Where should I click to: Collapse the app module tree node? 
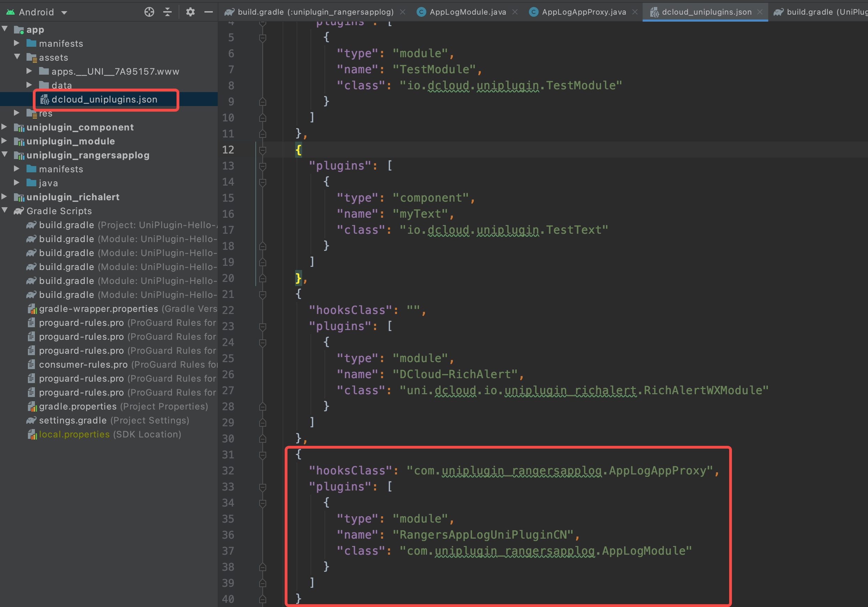5,29
